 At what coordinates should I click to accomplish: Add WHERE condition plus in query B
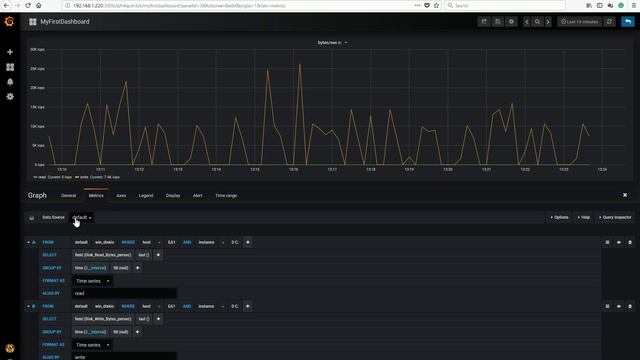pyautogui.click(x=248, y=306)
